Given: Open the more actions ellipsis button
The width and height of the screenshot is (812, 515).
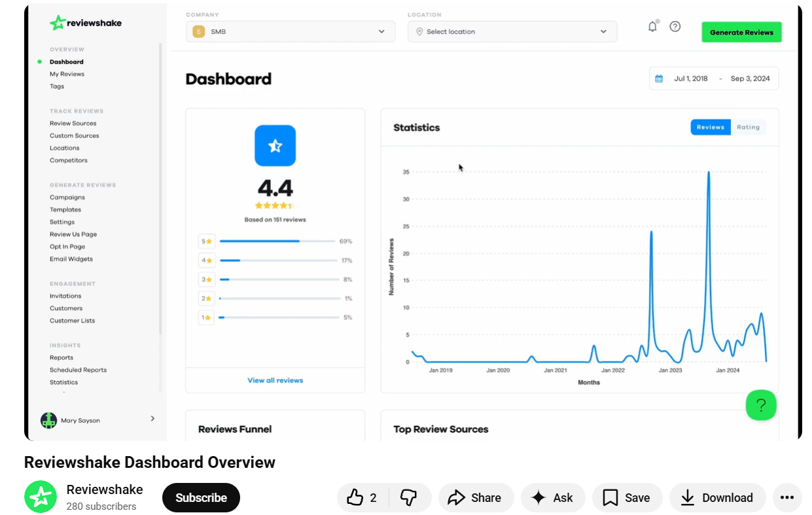Looking at the screenshot, I should coord(787,498).
